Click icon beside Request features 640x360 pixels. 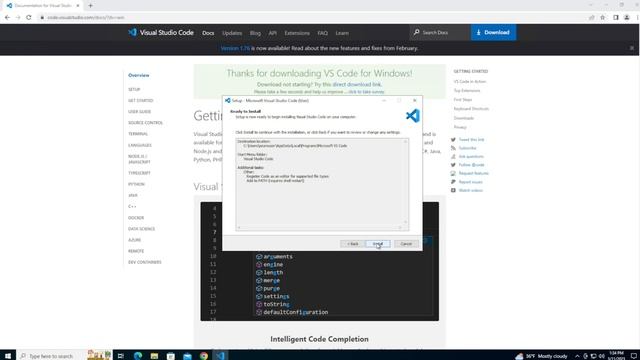453,173
